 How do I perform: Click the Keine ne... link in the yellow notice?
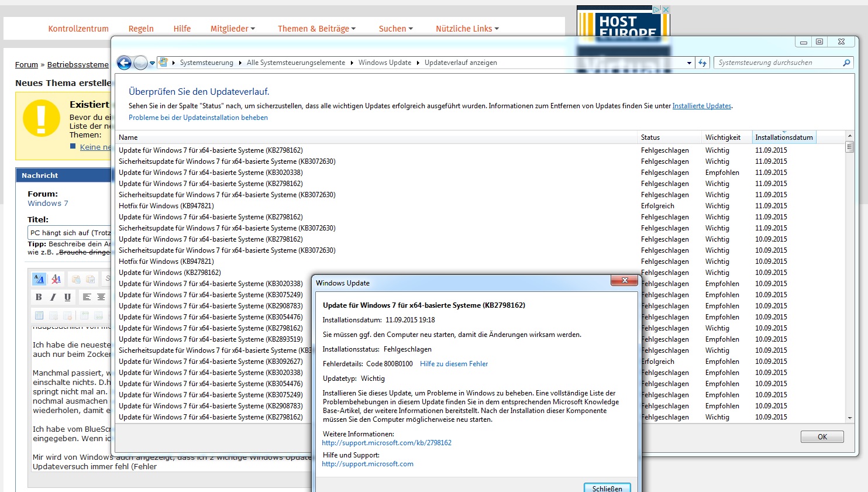95,147
